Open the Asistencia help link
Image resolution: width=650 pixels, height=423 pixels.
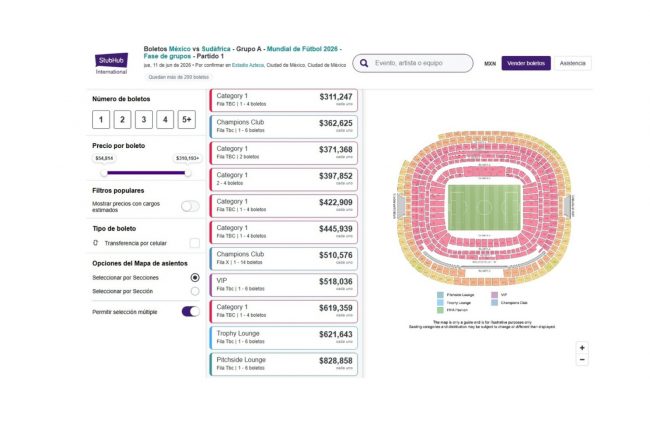click(573, 63)
